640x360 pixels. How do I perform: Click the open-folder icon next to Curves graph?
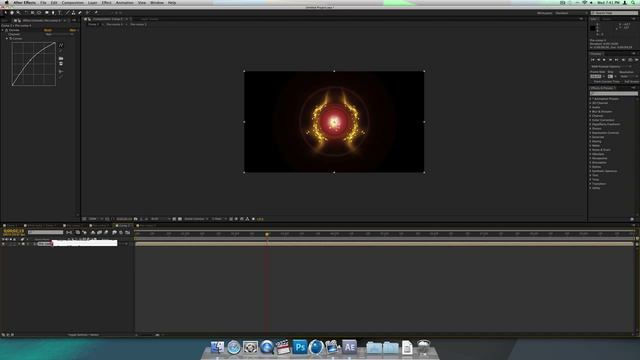click(x=61, y=58)
